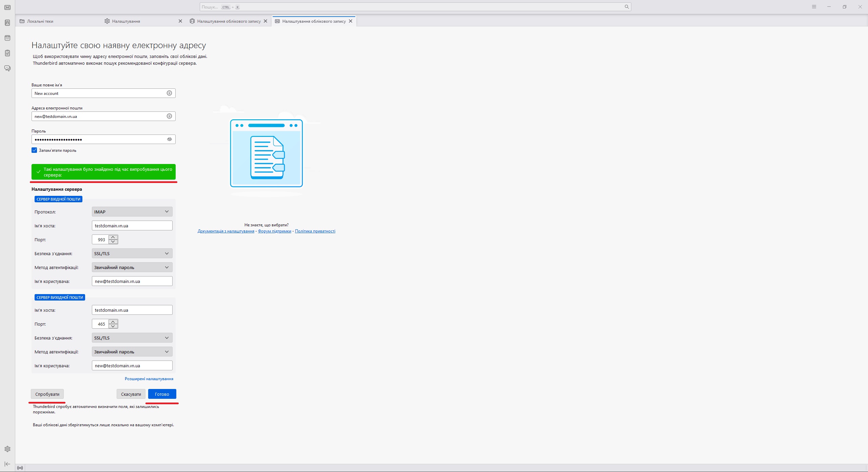Open the Розширені налаштування link
Image resolution: width=868 pixels, height=472 pixels.
coord(149,379)
